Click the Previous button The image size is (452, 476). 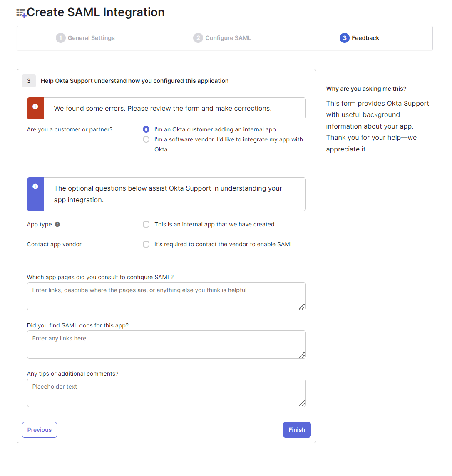click(40, 430)
